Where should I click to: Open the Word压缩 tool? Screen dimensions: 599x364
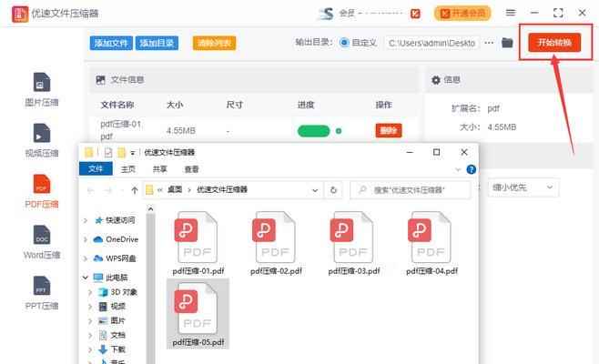[x=42, y=242]
